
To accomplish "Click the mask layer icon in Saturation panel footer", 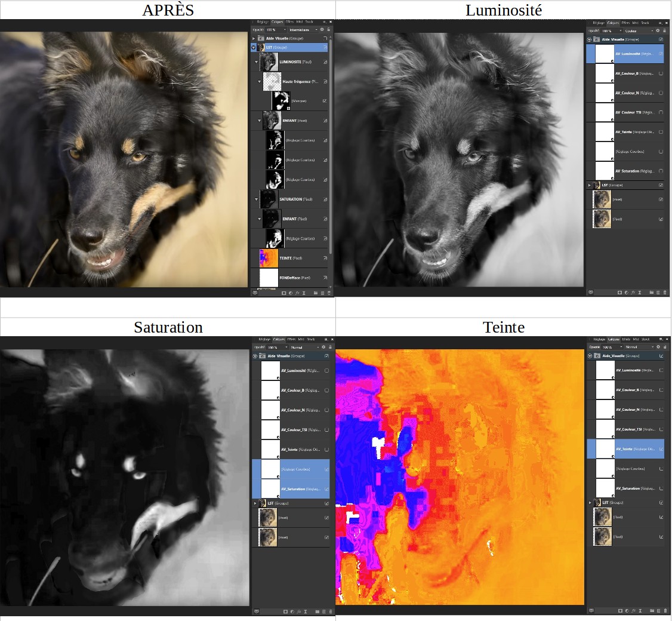I will 285,611.
